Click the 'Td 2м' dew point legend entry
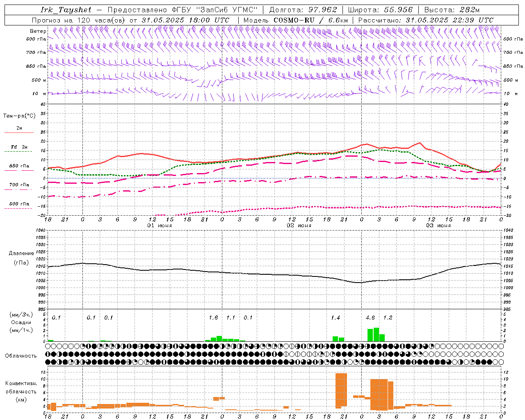525x420 pixels. tap(19, 147)
